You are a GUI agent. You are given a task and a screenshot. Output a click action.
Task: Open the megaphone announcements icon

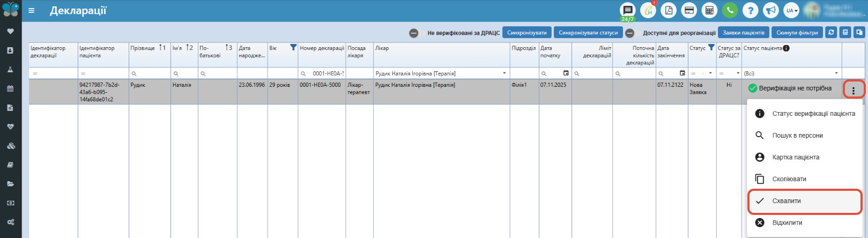tap(770, 10)
